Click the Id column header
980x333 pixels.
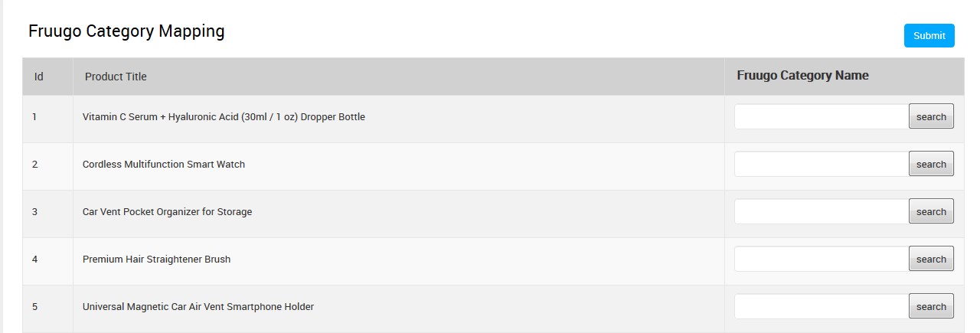[38, 77]
